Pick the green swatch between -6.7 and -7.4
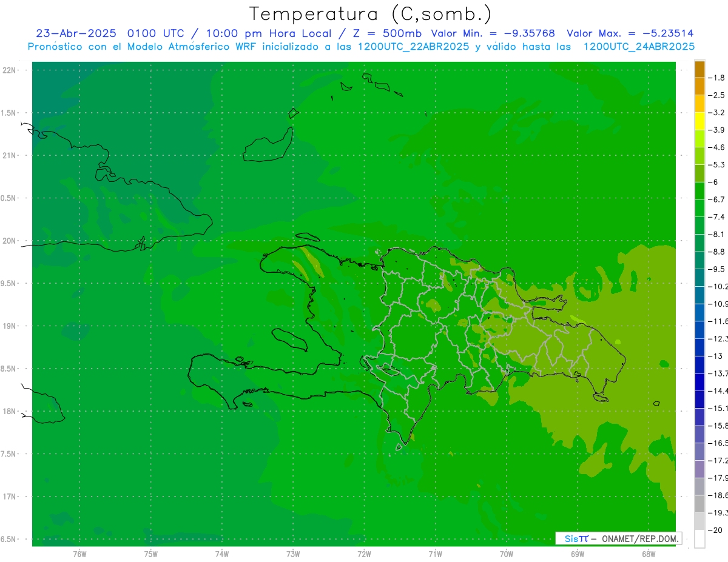Screen dimensions: 728x562 point(699,208)
